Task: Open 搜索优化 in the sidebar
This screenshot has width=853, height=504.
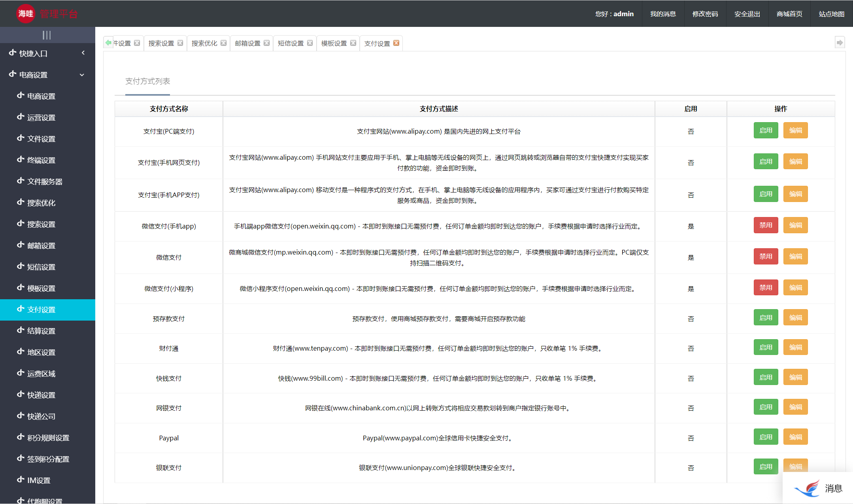Action: click(47, 203)
